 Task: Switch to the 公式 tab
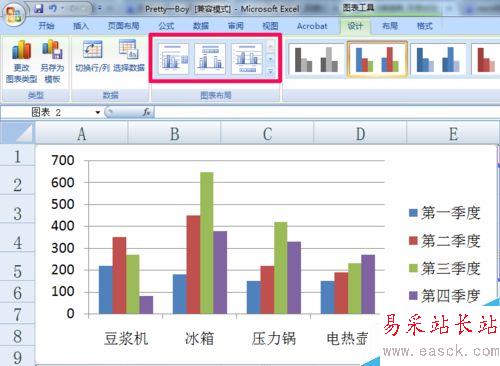point(166,26)
